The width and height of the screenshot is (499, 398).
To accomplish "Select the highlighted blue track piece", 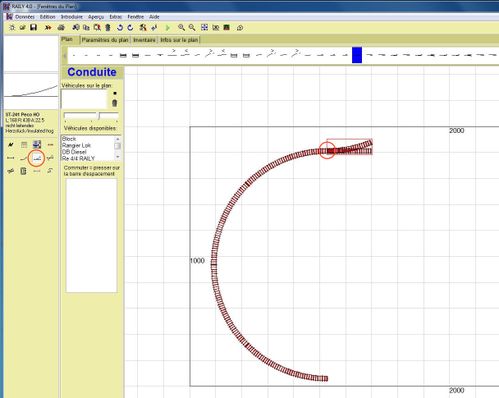I will [357, 55].
